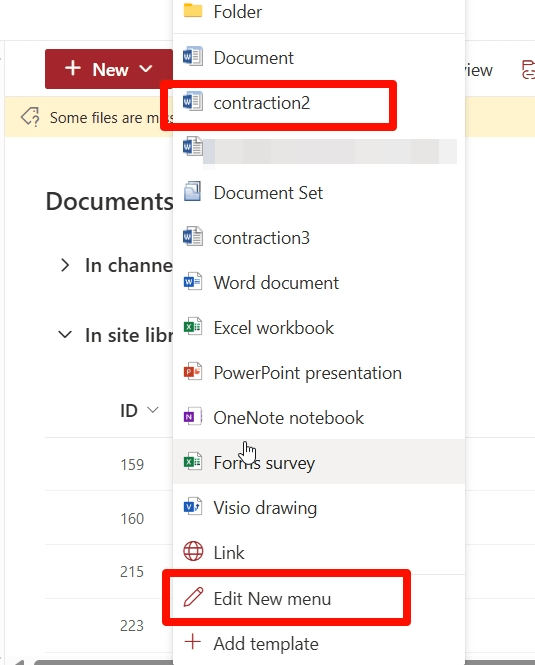
Task: Click the PowerPoint presentation icon
Action: [193, 372]
